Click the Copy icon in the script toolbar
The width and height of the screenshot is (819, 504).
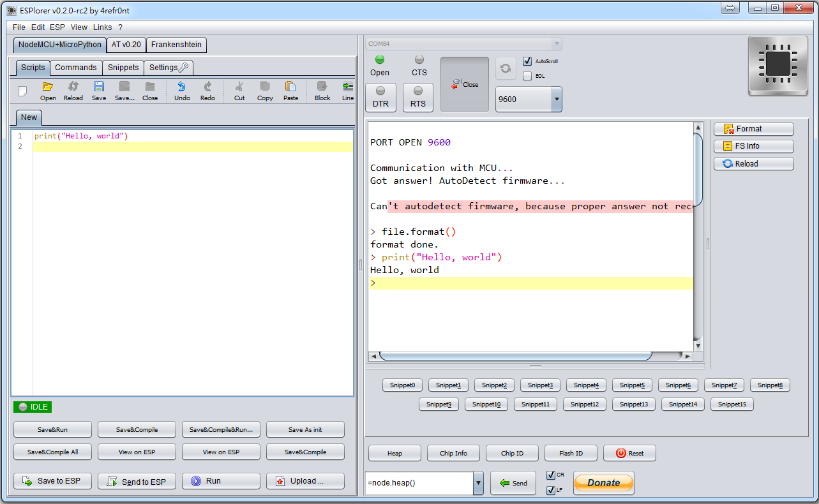pos(265,91)
